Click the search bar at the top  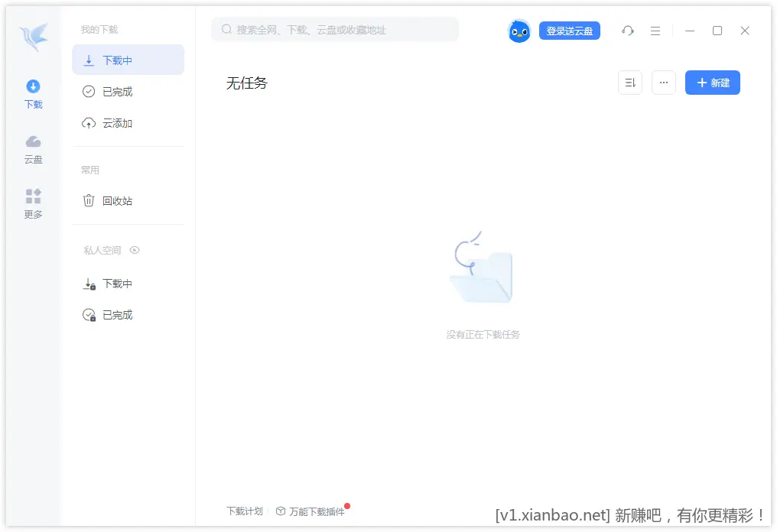pos(334,29)
